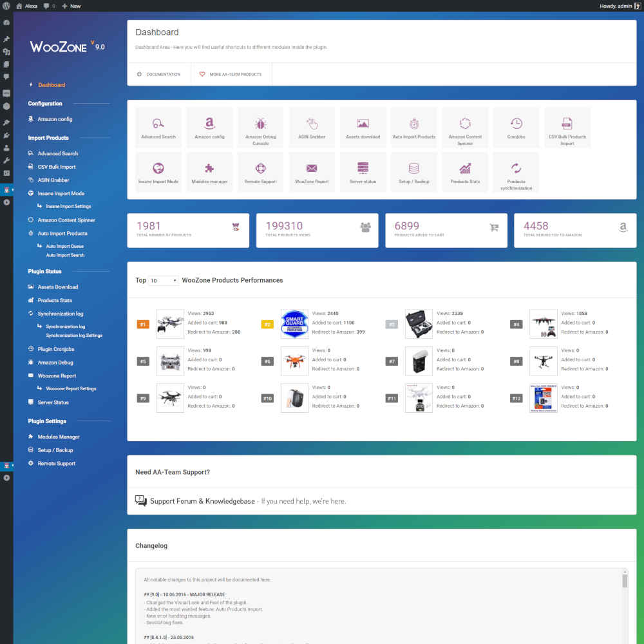The width and height of the screenshot is (644, 644).
Task: Open the Top products count dropdown
Action: point(163,280)
